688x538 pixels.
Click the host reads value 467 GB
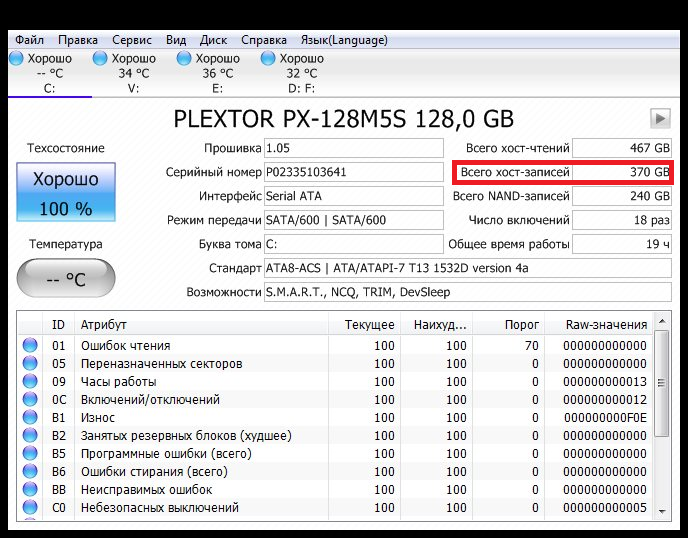(x=622, y=148)
